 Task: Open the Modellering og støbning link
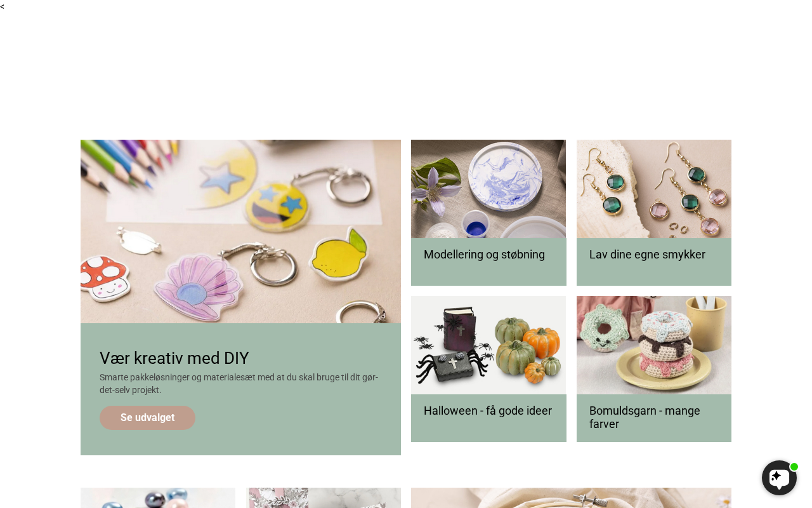[x=484, y=255]
